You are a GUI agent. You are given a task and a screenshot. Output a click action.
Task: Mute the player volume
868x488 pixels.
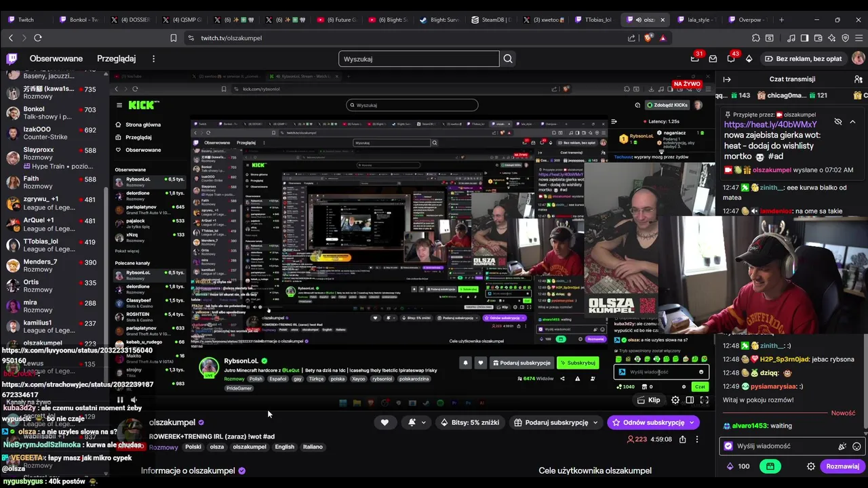134,400
